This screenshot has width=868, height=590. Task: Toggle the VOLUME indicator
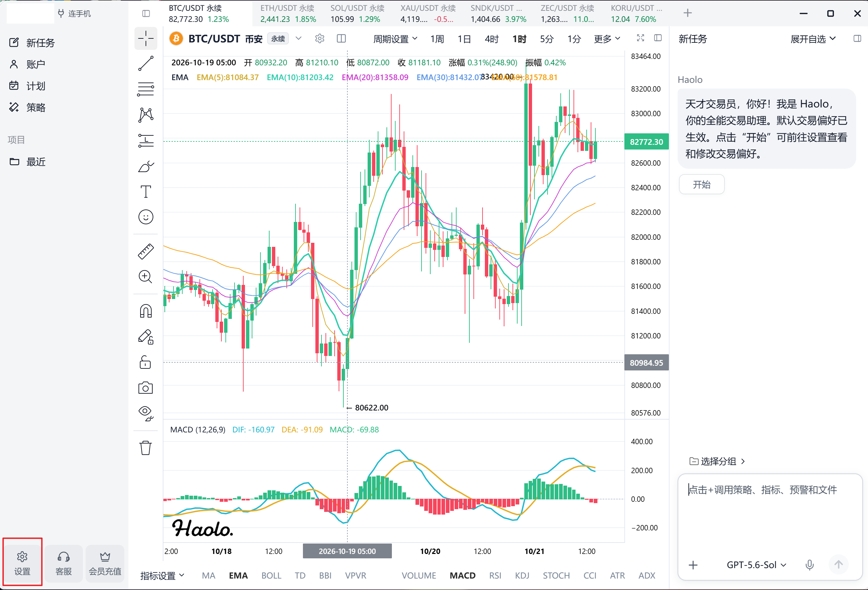click(419, 576)
